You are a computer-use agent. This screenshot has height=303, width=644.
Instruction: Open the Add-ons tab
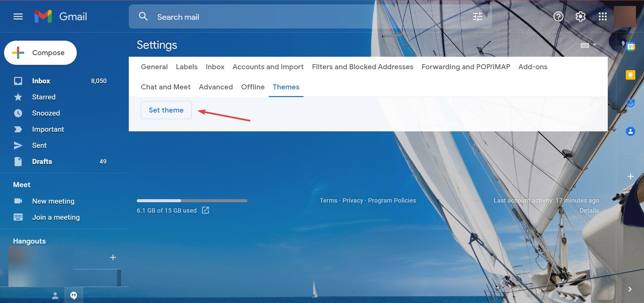(533, 67)
